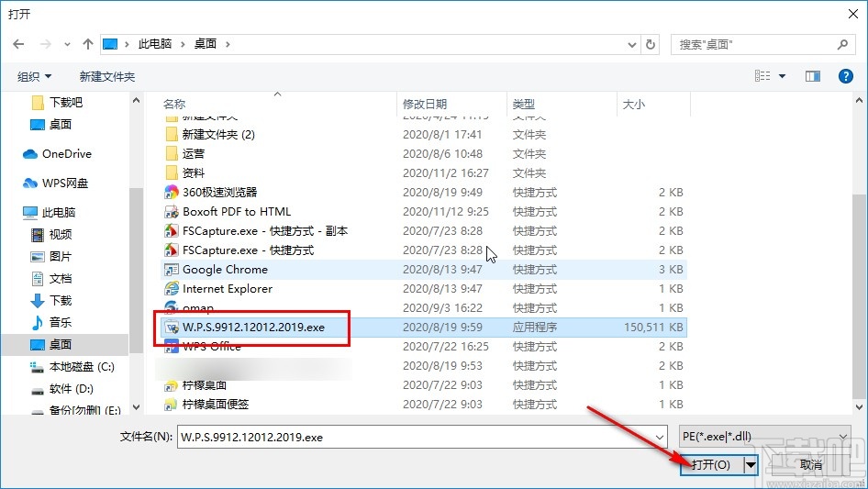Click the 应用程序 type cell
The height and width of the screenshot is (489, 868).
coord(535,328)
